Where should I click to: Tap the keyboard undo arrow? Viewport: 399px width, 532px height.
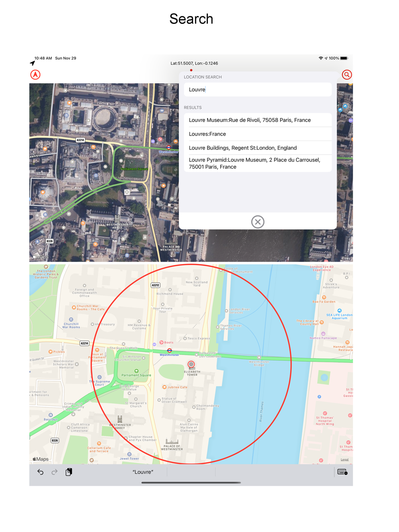pyautogui.click(x=40, y=472)
